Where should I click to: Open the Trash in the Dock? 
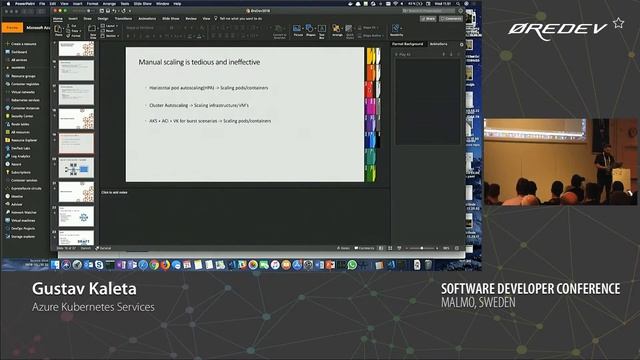[x=428, y=265]
